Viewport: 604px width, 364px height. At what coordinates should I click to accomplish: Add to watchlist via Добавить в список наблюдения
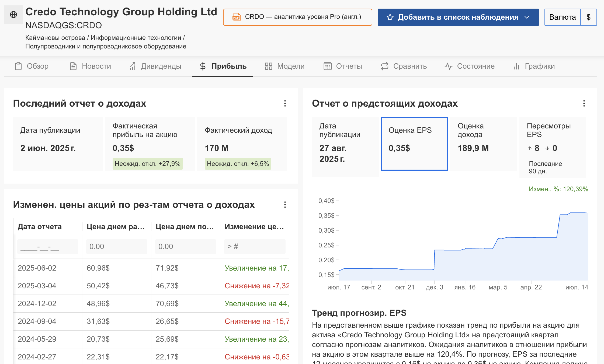point(458,17)
